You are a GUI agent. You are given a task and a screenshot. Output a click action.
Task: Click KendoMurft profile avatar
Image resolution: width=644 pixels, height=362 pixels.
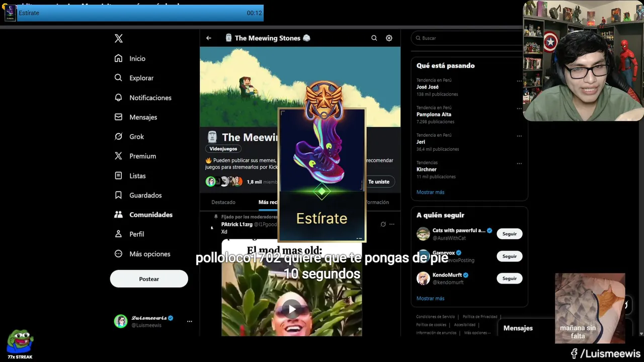click(x=423, y=278)
